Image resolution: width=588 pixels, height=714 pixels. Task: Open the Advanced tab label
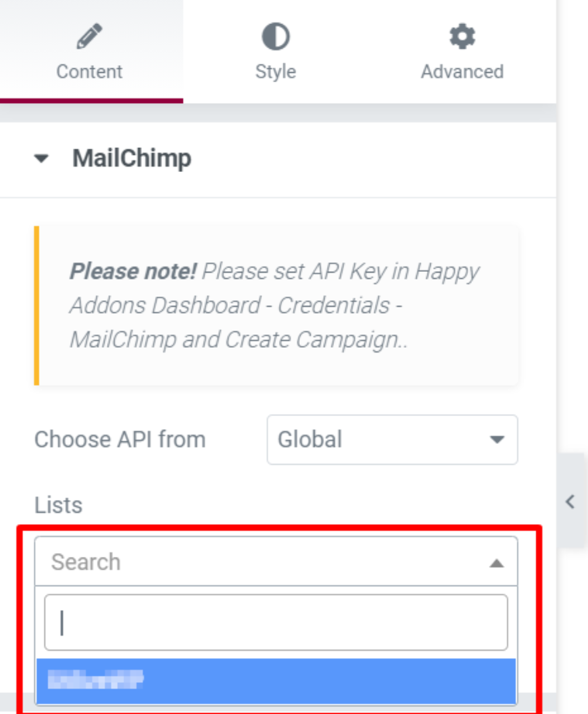point(462,71)
